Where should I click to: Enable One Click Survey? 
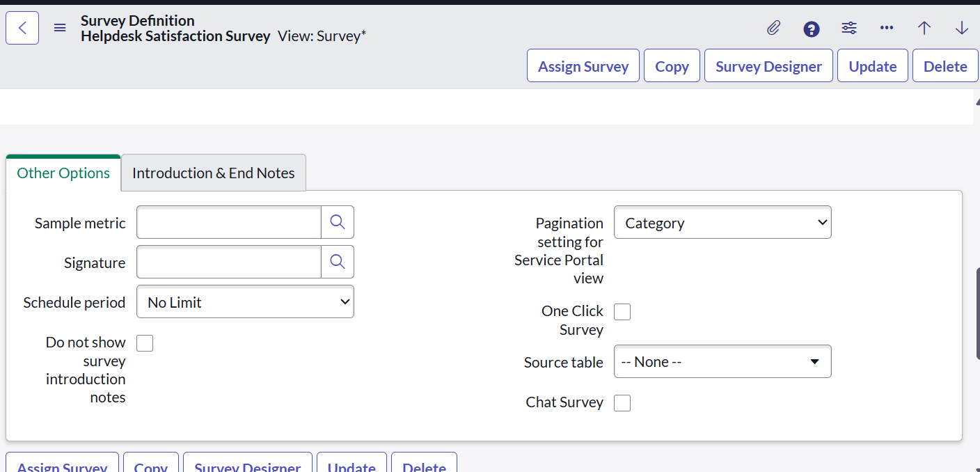coord(622,311)
